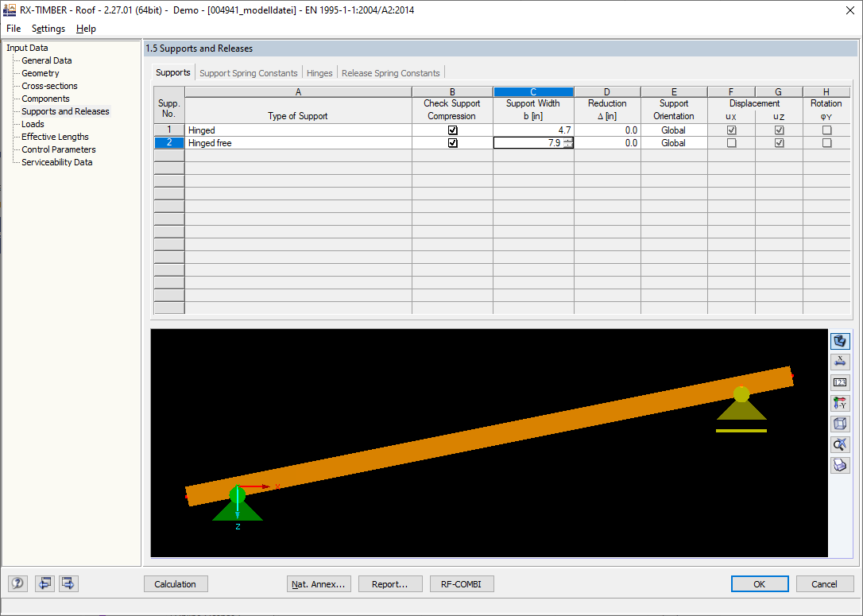
Task: Click the spinner arrows in the 7.9 cell
Action: click(568, 143)
